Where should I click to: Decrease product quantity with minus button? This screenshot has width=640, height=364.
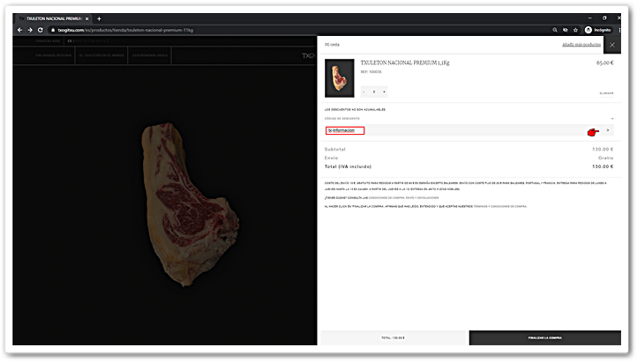coord(364,92)
